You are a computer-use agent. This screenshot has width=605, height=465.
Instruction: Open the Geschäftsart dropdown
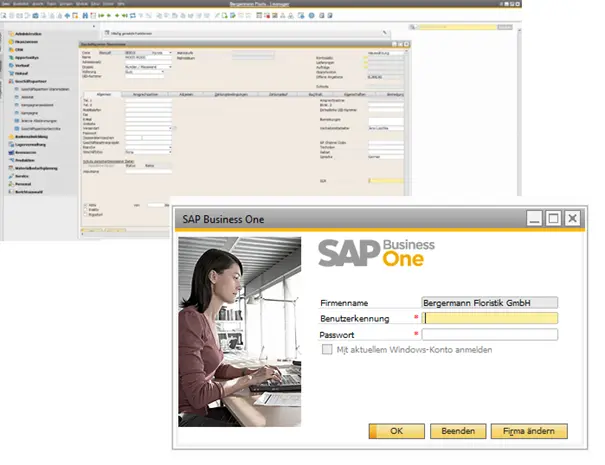170,152
